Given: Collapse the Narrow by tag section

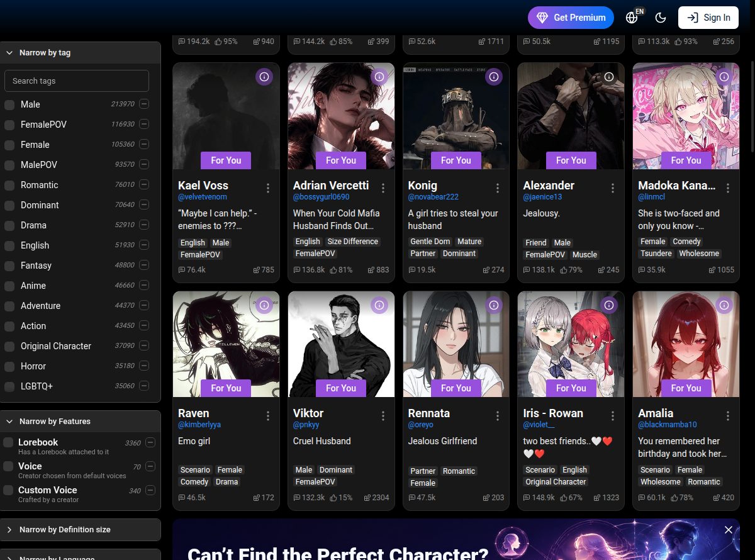Looking at the screenshot, I should point(81,53).
